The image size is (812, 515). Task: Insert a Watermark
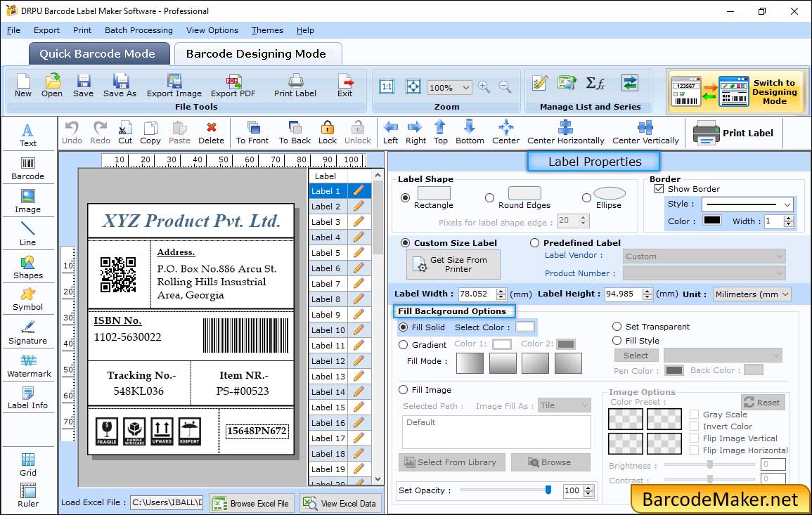coord(28,365)
